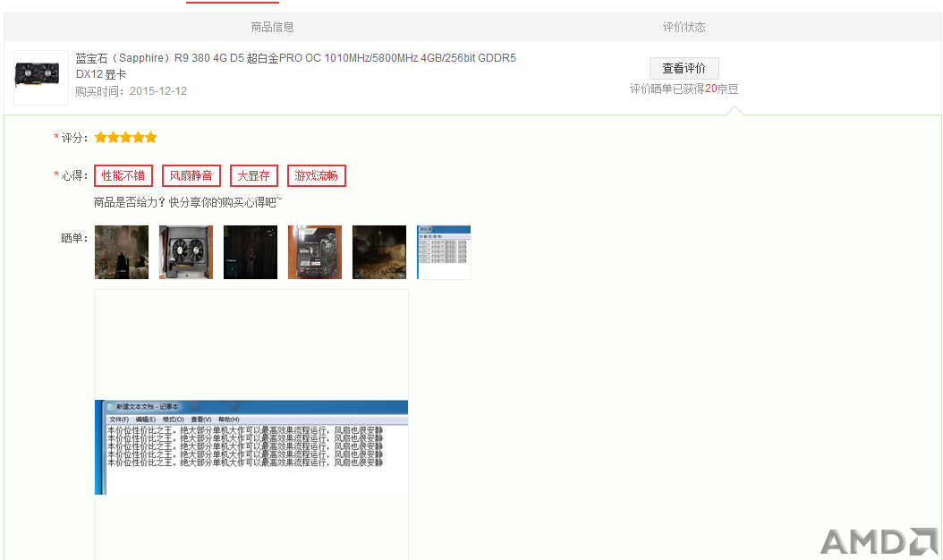943x560 pixels.
Task: Open the fifth night scene screenshot thumbnail
Action: 378,252
